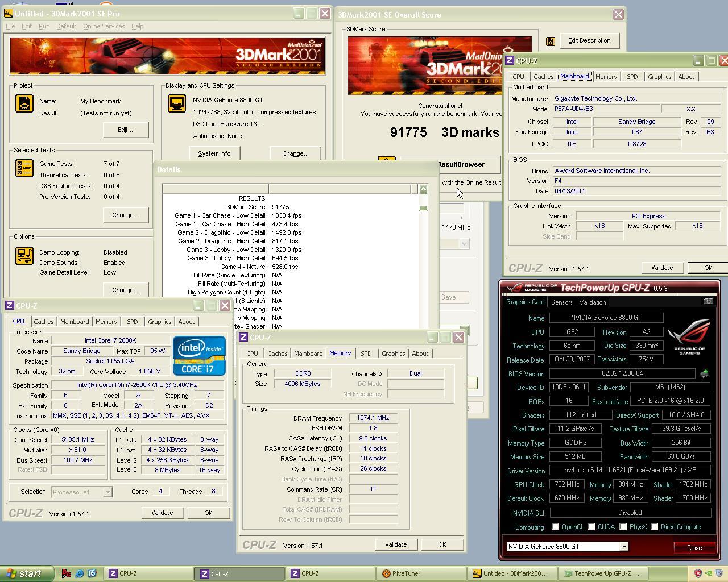Image resolution: width=728 pixels, height=582 pixels.
Task: Click the red security shield tray icon
Action: click(698, 573)
